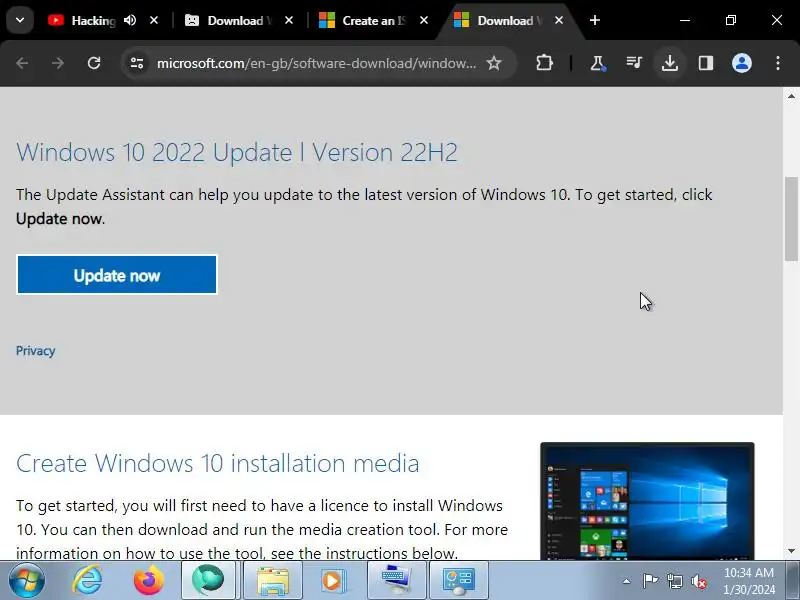The height and width of the screenshot is (600, 800).
Task: Click the Show desktop strip
Action: pos(793,581)
